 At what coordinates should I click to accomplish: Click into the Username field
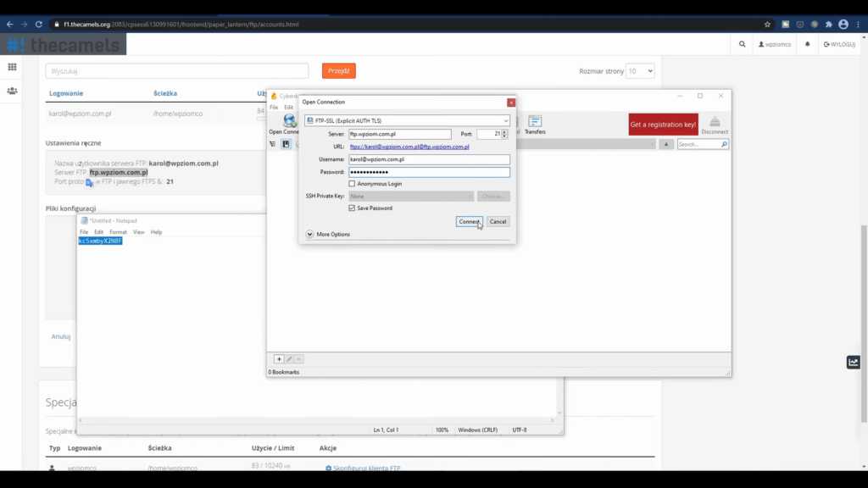[428, 159]
